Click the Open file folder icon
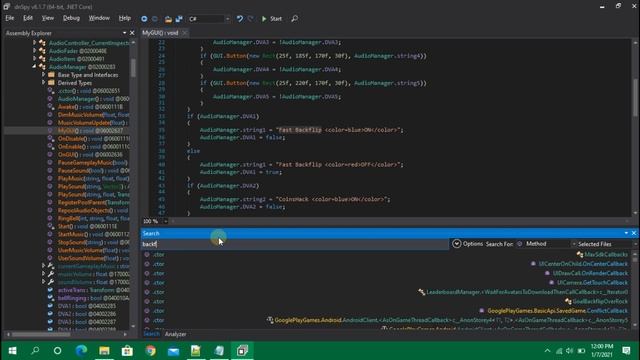 tap(168, 19)
